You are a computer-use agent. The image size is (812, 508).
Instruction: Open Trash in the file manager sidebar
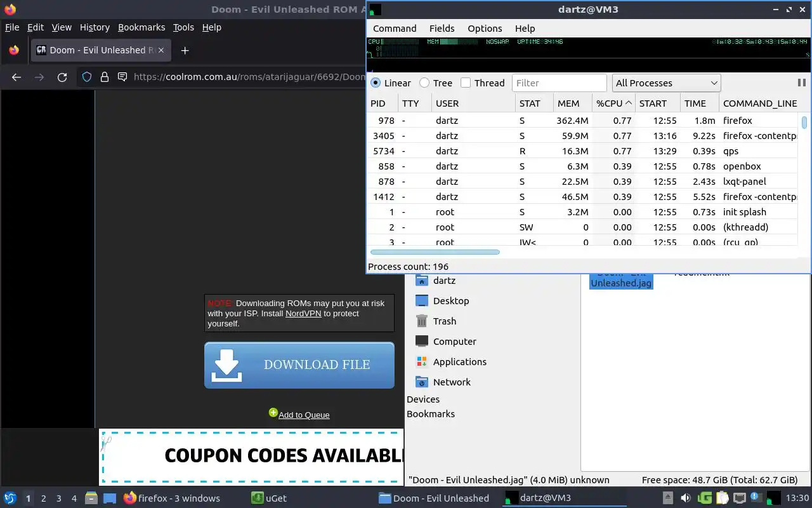(436, 321)
